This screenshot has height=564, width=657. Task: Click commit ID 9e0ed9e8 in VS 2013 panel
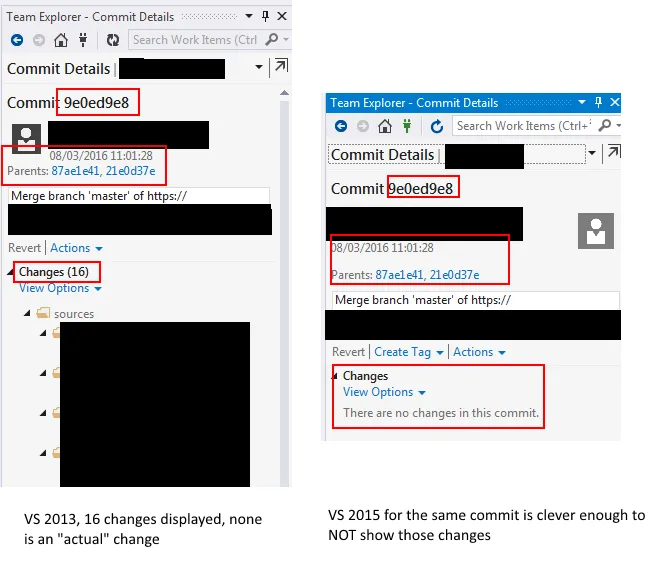pyautogui.click(x=96, y=103)
